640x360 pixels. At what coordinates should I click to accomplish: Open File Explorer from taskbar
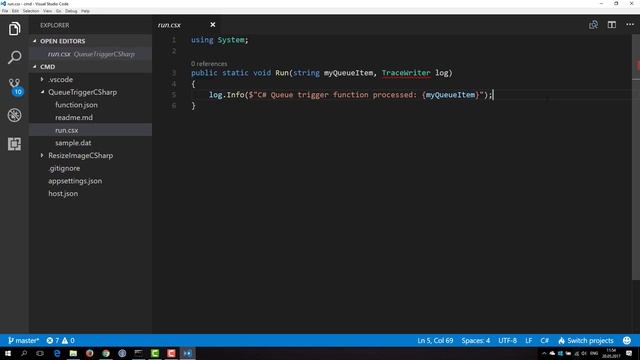[x=73, y=353]
